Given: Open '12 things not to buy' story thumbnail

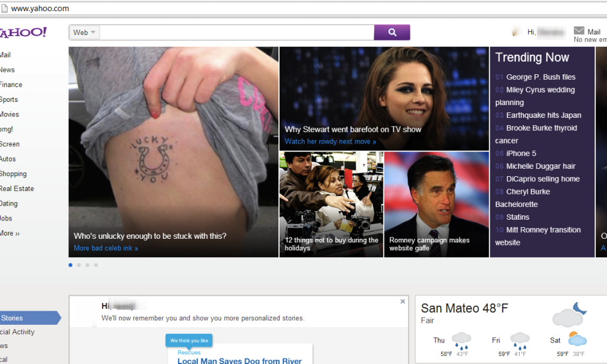Looking at the screenshot, I should pos(331,204).
